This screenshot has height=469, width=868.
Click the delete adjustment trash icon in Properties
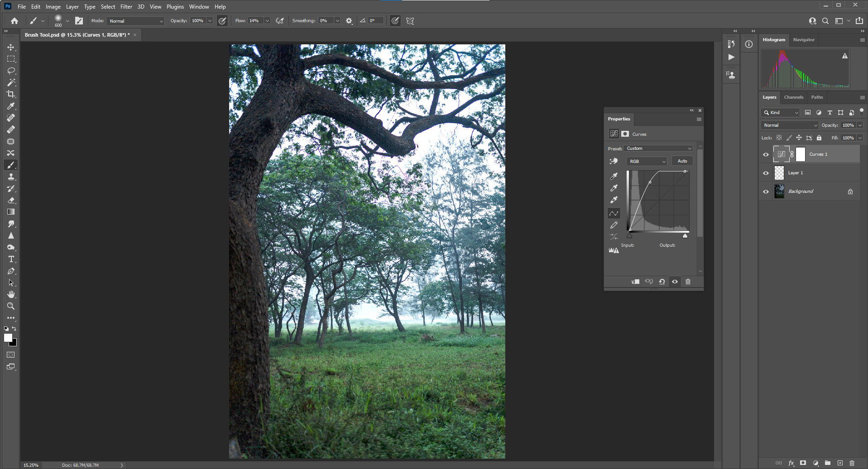688,282
